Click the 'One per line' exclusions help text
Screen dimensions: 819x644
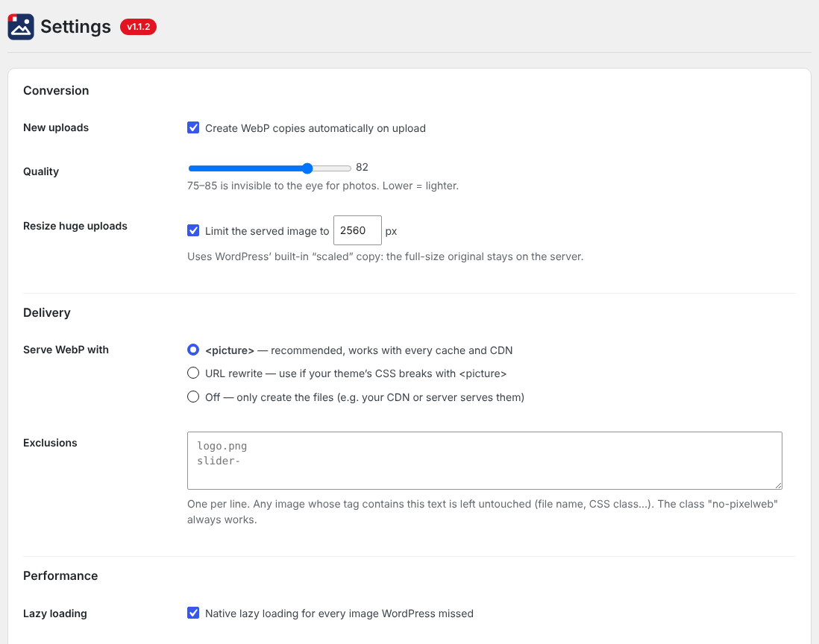point(483,512)
